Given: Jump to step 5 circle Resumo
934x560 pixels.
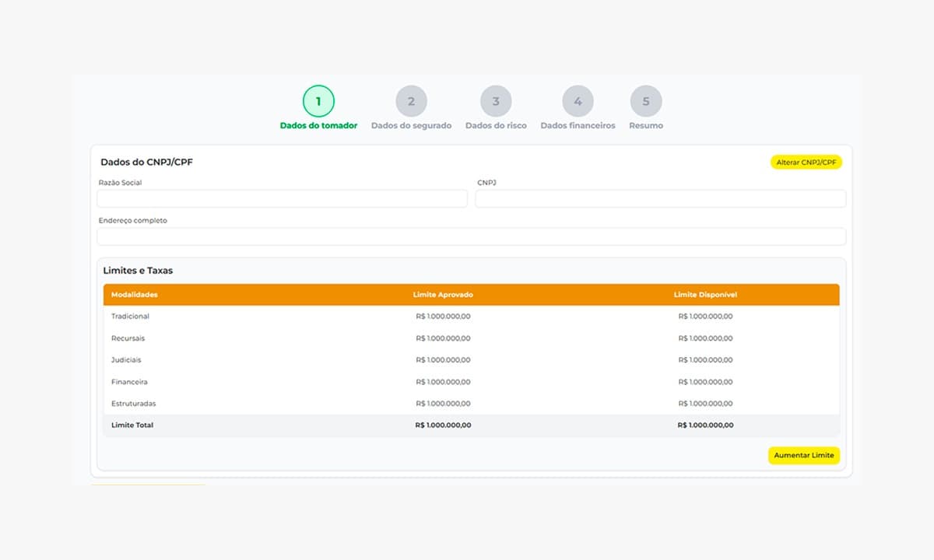Looking at the screenshot, I should point(646,101).
